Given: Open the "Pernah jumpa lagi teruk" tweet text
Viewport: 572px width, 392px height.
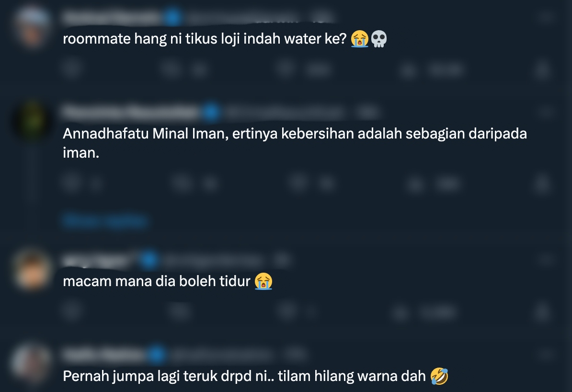Looking at the screenshot, I should (x=255, y=376).
